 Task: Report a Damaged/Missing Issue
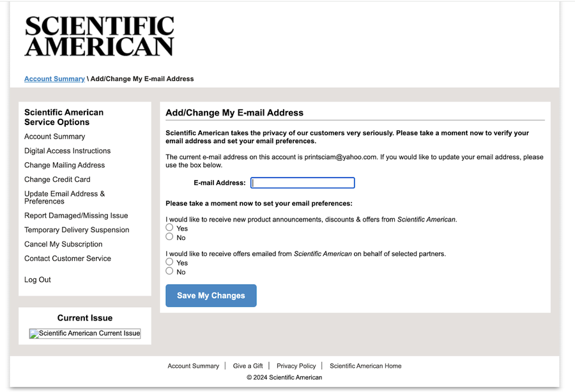pyautogui.click(x=76, y=216)
